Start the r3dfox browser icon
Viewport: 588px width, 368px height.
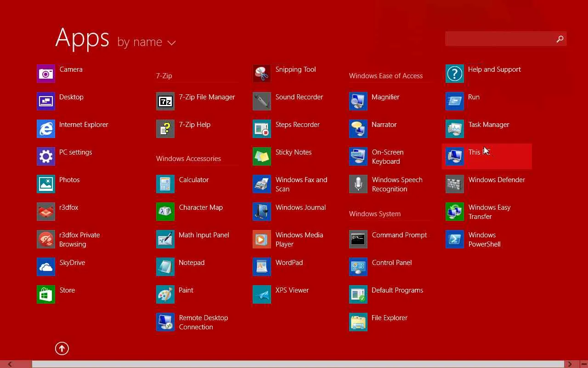(x=46, y=212)
